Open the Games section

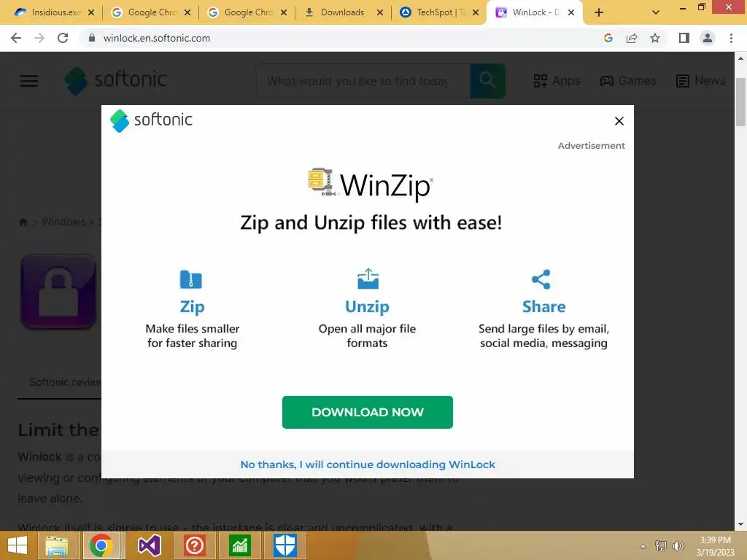pyautogui.click(x=628, y=80)
